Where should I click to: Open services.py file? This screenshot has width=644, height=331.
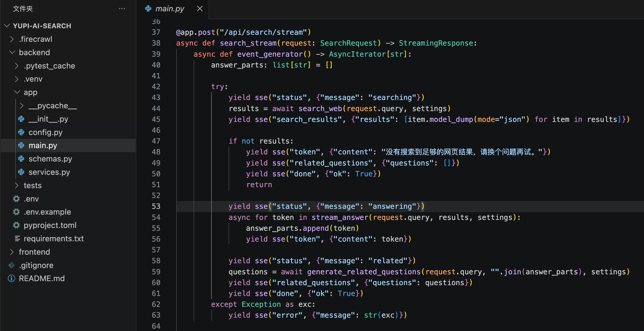[49, 172]
